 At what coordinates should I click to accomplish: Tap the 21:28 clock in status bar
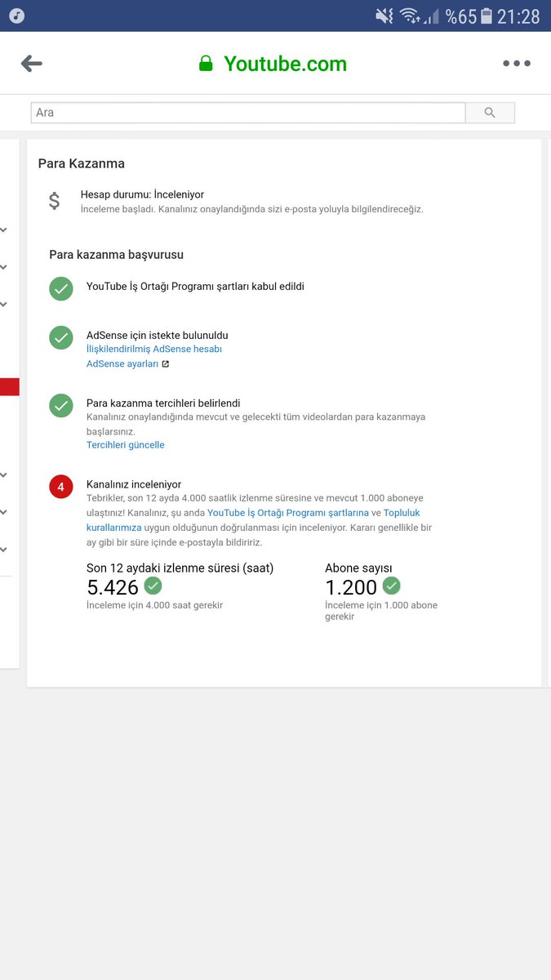pyautogui.click(x=518, y=16)
